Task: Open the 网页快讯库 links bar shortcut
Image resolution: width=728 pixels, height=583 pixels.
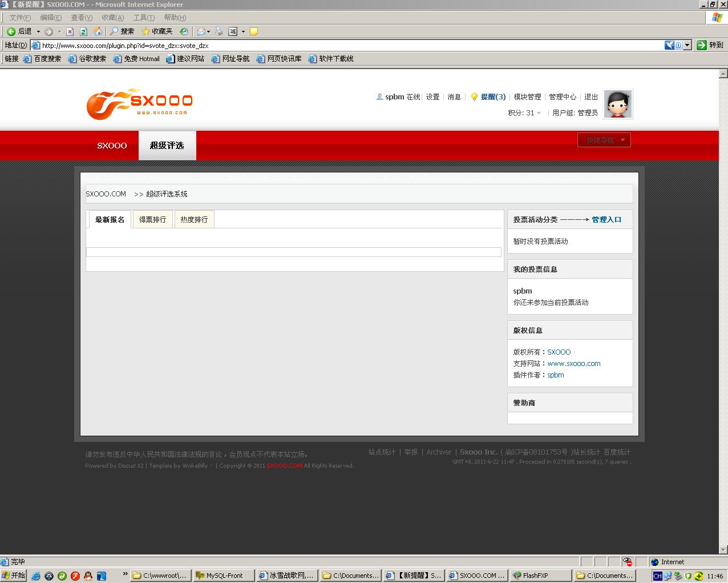Action: (x=279, y=58)
